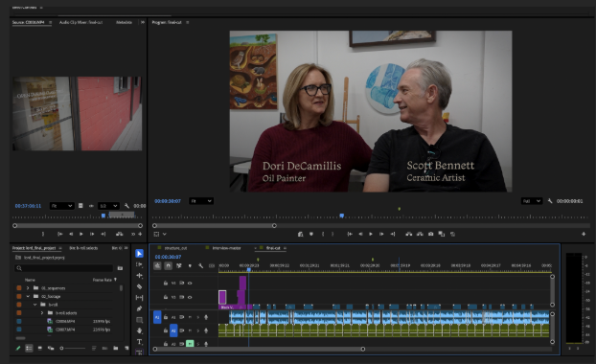Toggle Snap in timeline
The width and height of the screenshot is (596, 364).
tap(168, 266)
